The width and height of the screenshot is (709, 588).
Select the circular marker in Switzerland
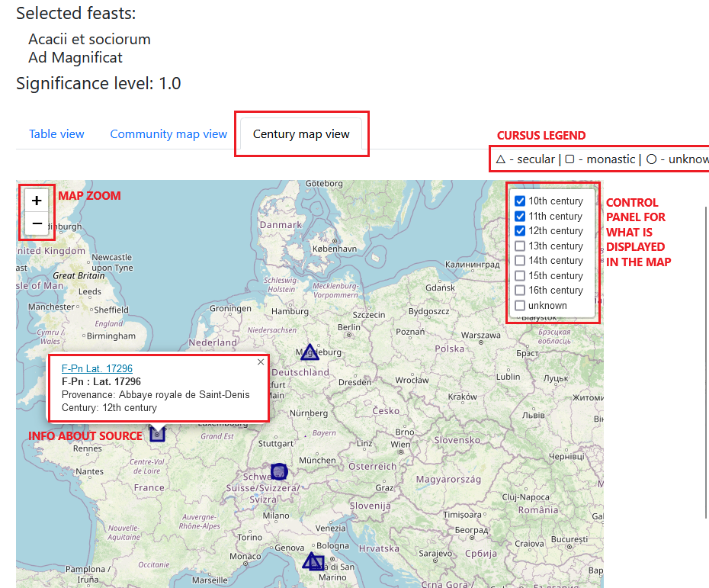(280, 471)
